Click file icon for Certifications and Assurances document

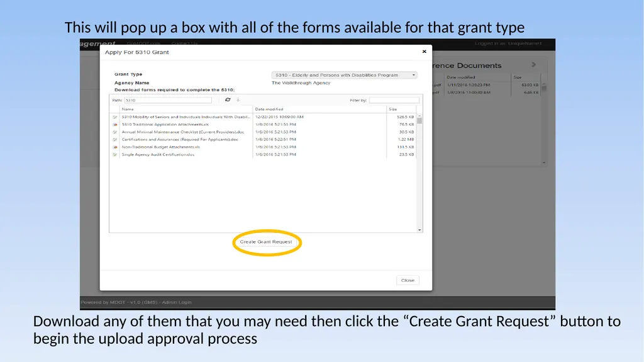click(x=115, y=140)
